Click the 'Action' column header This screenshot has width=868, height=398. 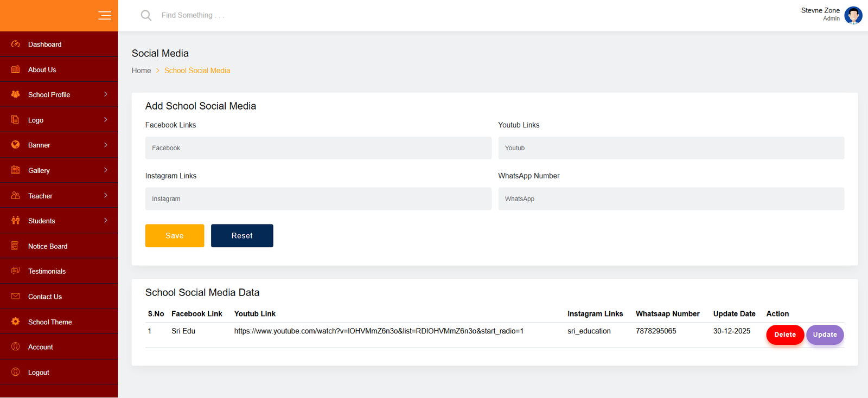tap(777, 313)
